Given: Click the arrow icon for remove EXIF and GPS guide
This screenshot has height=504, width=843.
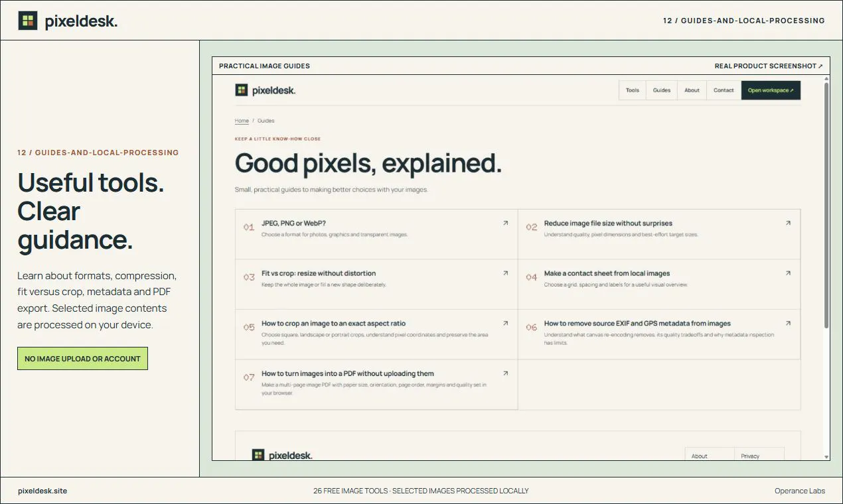Looking at the screenshot, I should pos(788,323).
